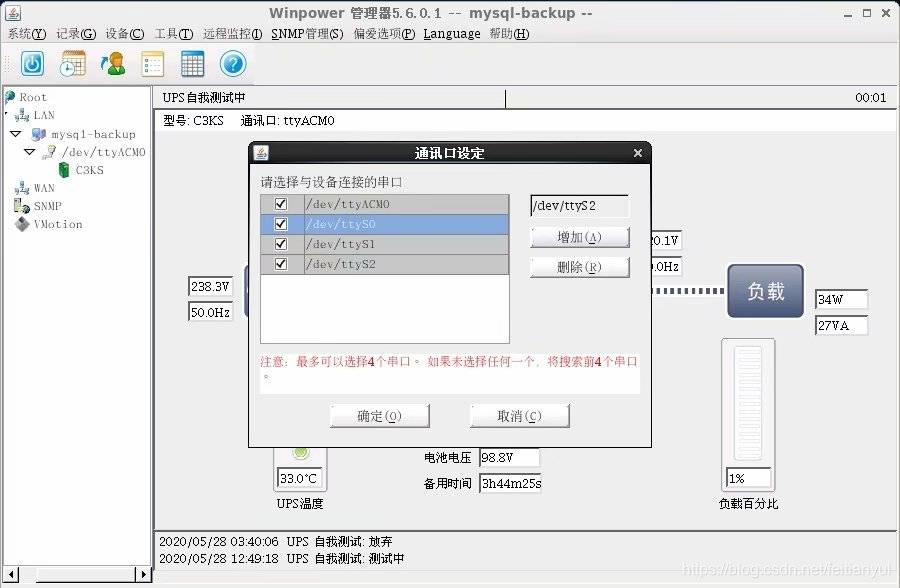Uncheck the /dev/ttyACM0 port checkbox
Image resolution: width=900 pixels, height=588 pixels.
pos(281,204)
